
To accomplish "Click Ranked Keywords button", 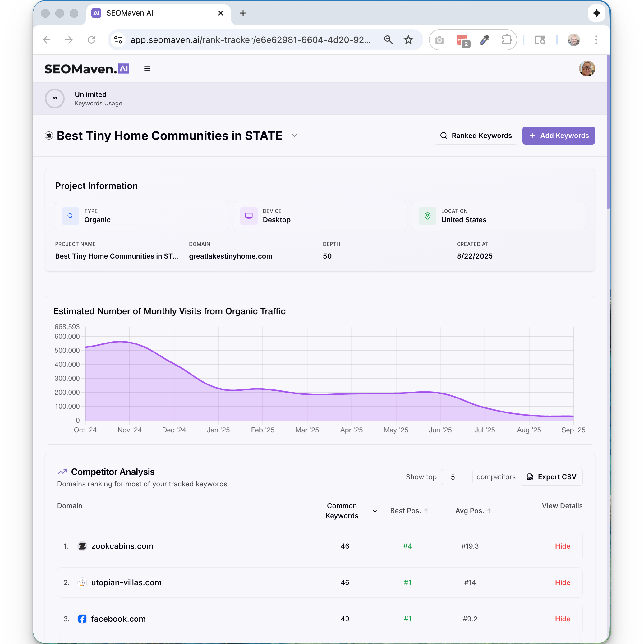I will [476, 136].
